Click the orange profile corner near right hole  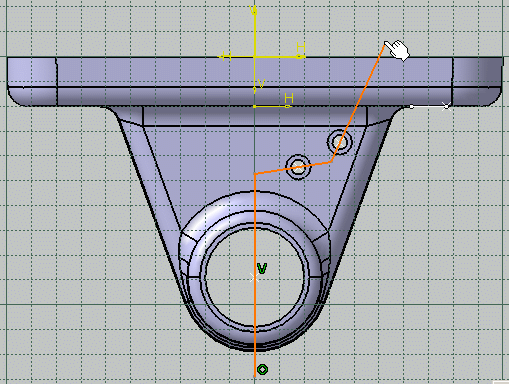331,162
